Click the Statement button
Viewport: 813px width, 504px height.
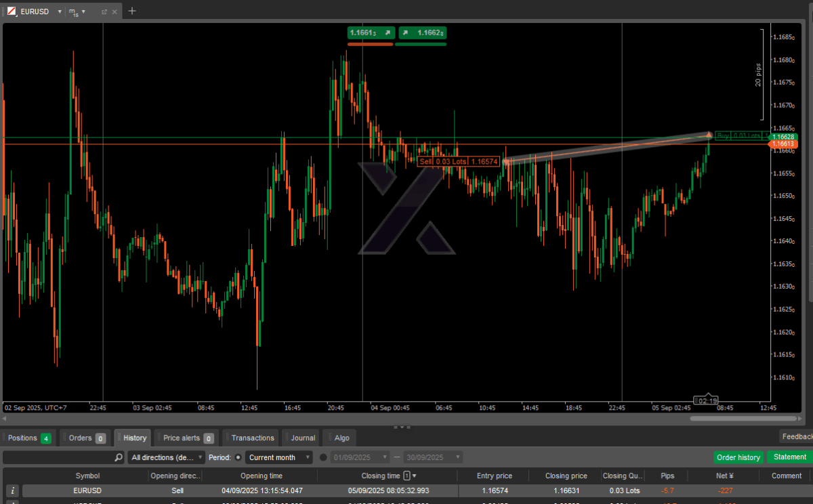789,457
